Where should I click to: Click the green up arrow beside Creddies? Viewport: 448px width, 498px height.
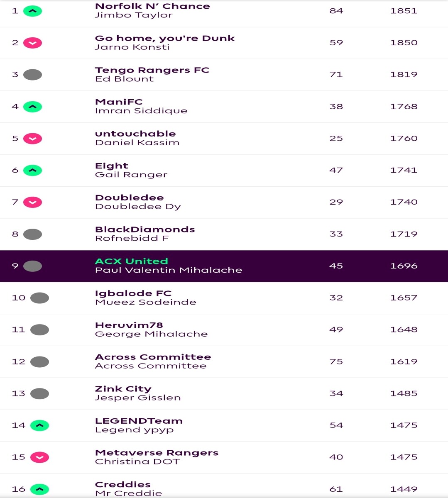(39, 489)
